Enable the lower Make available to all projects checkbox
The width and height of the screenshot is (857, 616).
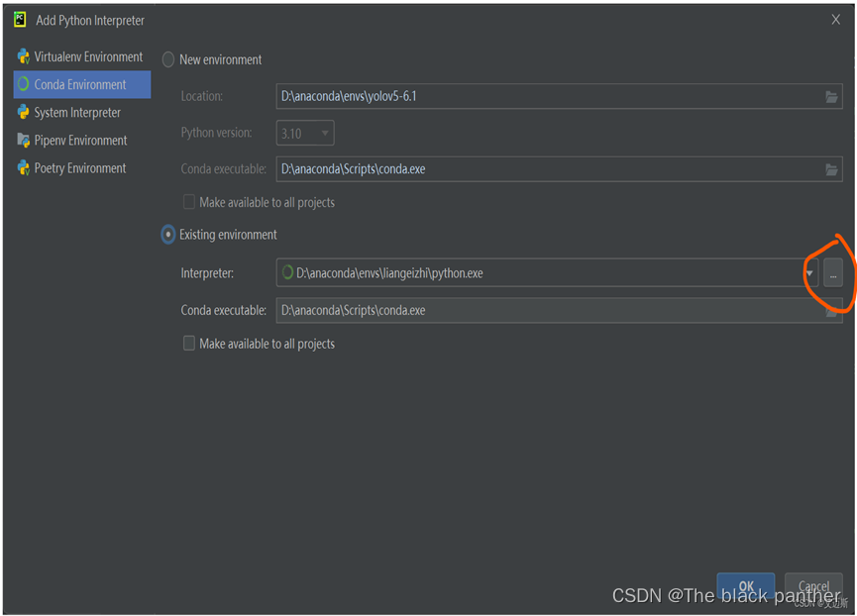[189, 344]
